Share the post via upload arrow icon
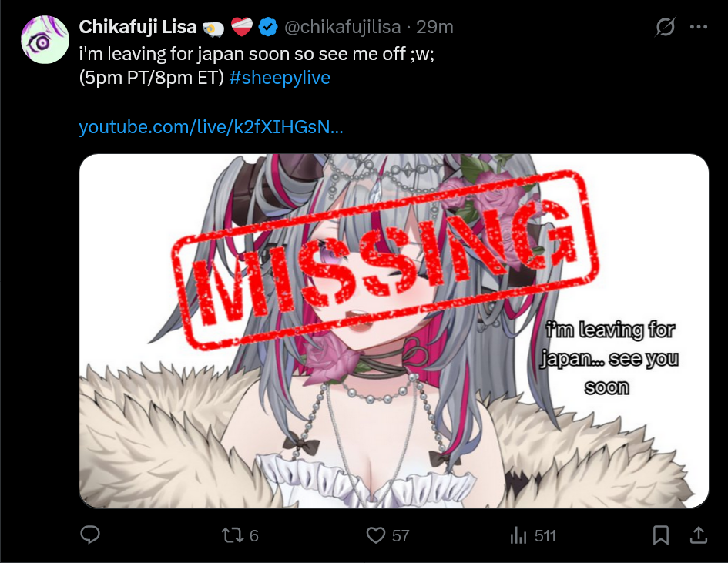 pyautogui.click(x=698, y=535)
